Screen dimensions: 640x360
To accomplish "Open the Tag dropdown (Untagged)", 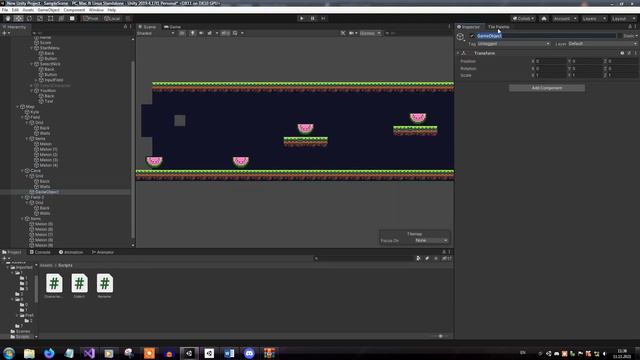I will (x=513, y=44).
